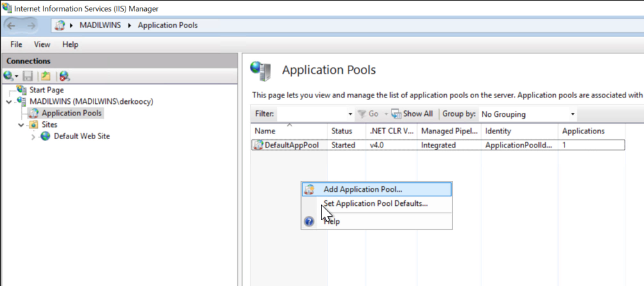The image size is (644, 286).
Task: Click the Applications count cell showing 1
Action: click(x=565, y=145)
